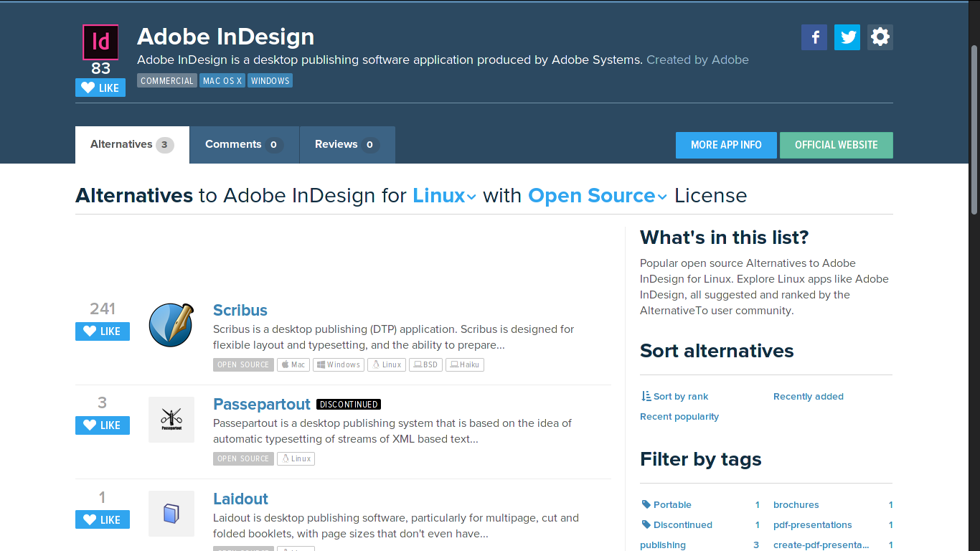980x551 pixels.
Task: Filter by the pdf-presentations tag
Action: tap(813, 524)
